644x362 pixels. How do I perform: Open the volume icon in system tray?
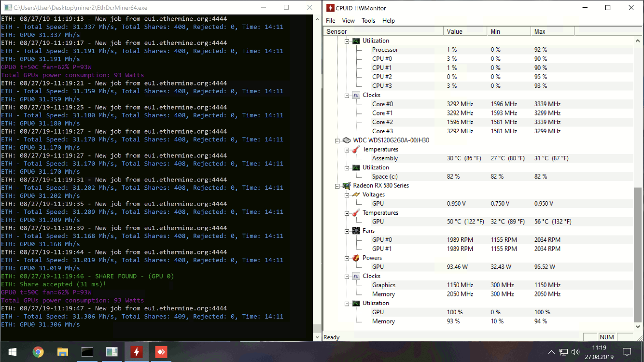coord(575,352)
